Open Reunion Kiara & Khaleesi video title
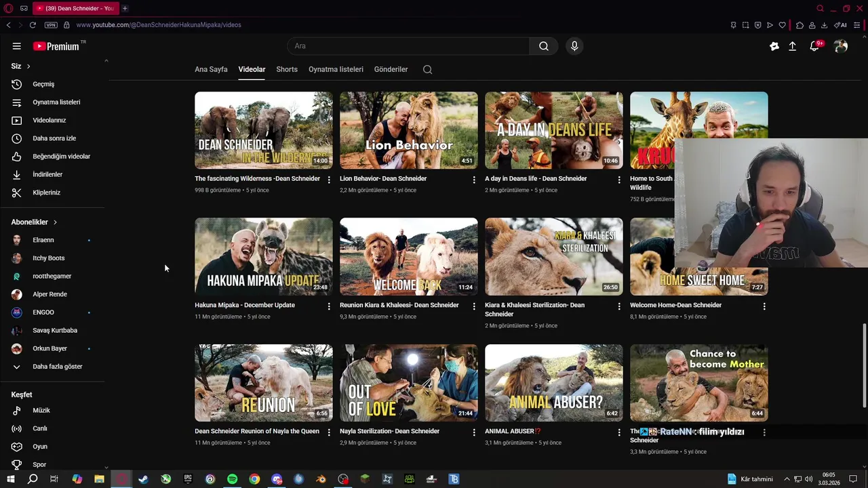This screenshot has width=868, height=488. [399, 305]
